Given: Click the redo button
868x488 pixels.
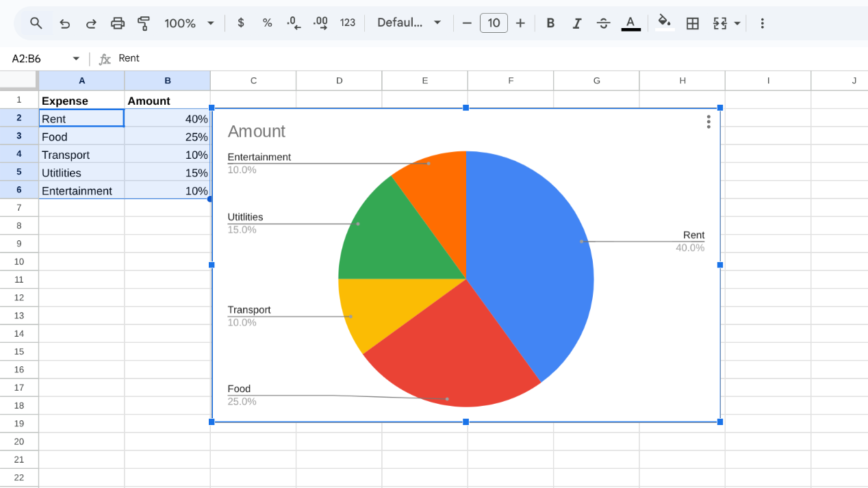Looking at the screenshot, I should tap(91, 23).
